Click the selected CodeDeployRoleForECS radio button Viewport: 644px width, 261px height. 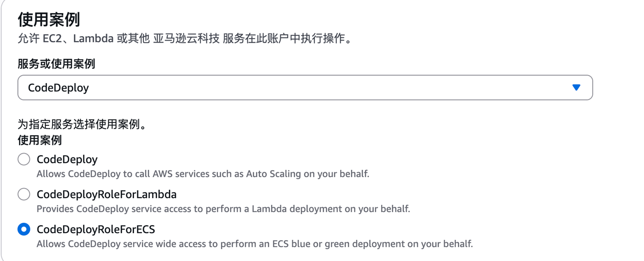point(24,229)
